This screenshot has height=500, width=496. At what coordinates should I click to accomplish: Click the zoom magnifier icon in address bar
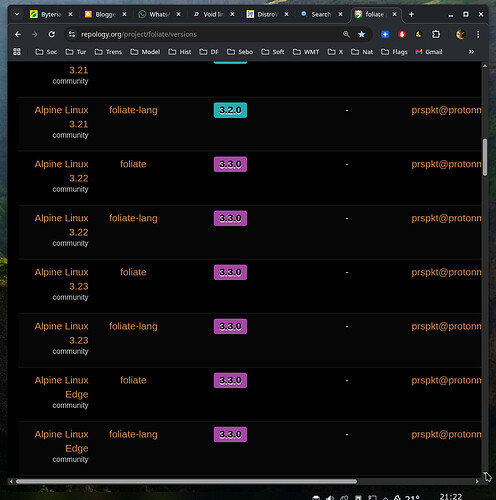(x=346, y=34)
